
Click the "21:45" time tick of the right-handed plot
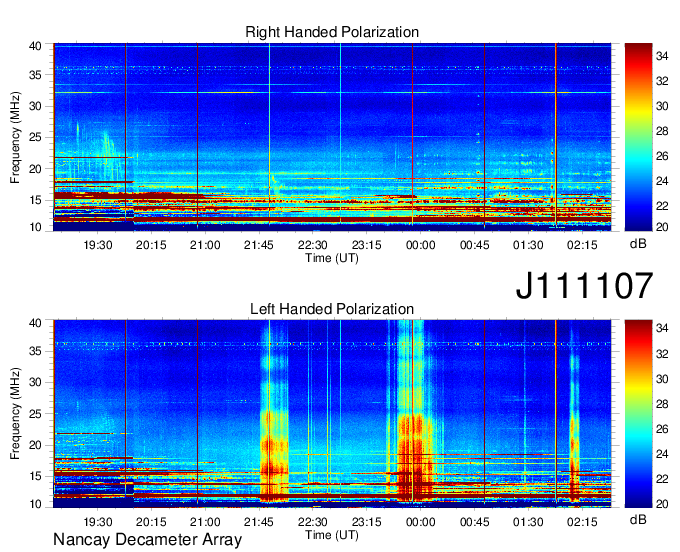[x=259, y=245]
